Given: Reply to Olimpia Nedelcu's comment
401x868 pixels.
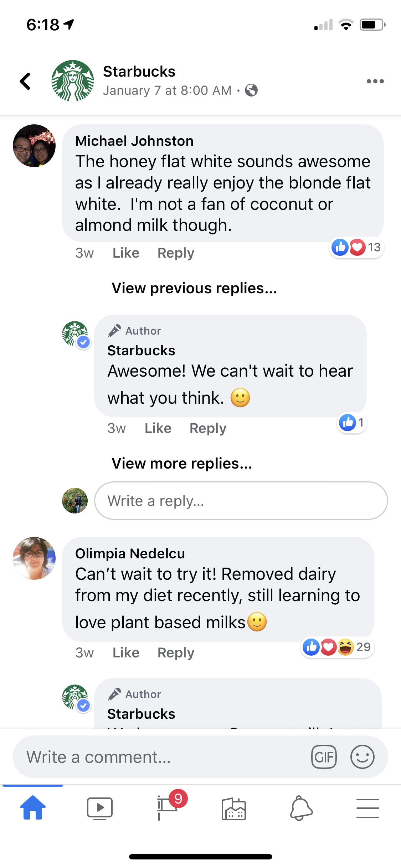Looking at the screenshot, I should click(176, 653).
